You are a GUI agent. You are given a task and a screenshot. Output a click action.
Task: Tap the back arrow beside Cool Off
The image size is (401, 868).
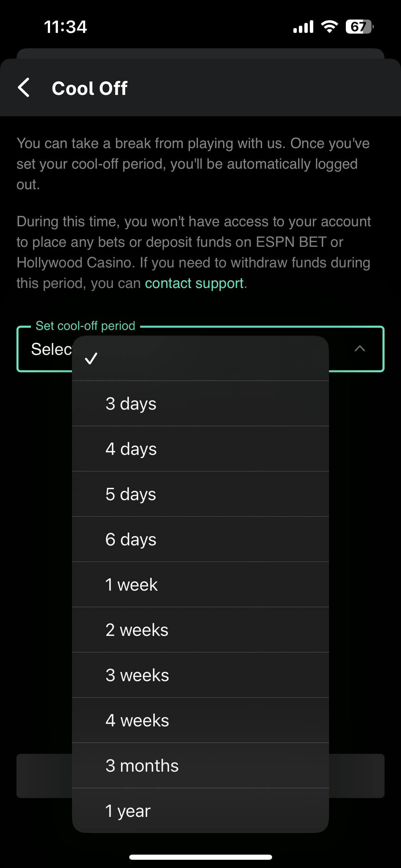(x=24, y=88)
